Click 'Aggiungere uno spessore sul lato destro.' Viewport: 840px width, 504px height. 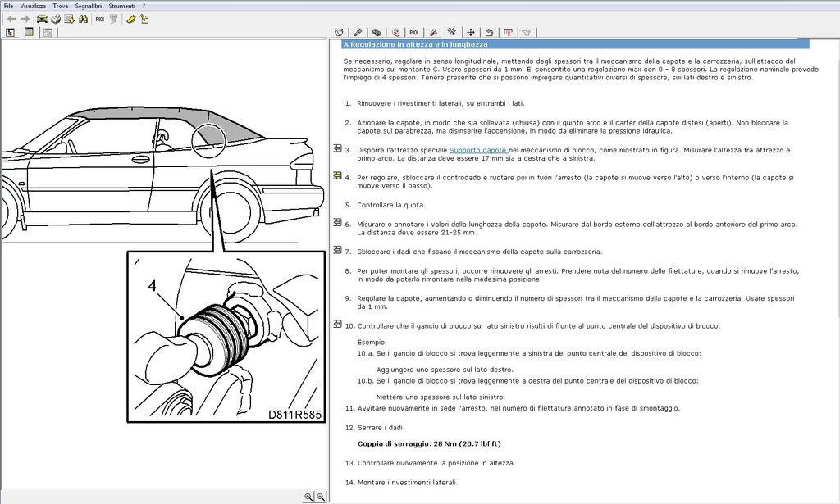point(445,370)
